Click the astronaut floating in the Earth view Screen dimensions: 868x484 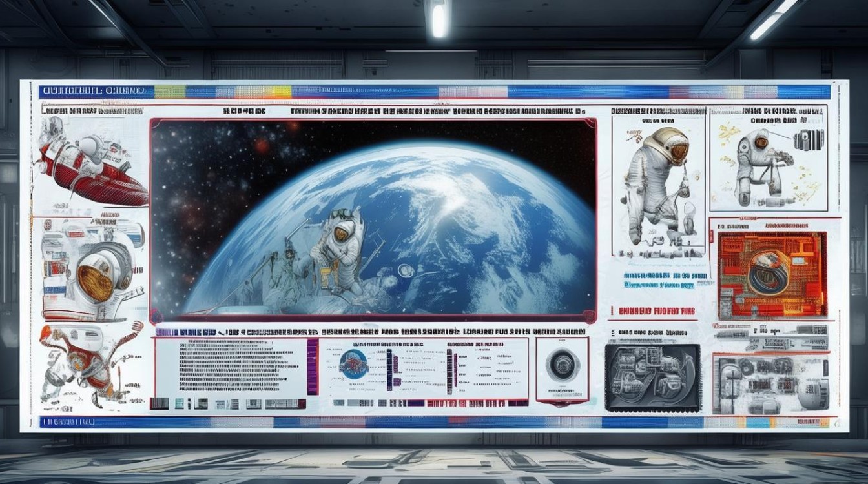point(336,248)
